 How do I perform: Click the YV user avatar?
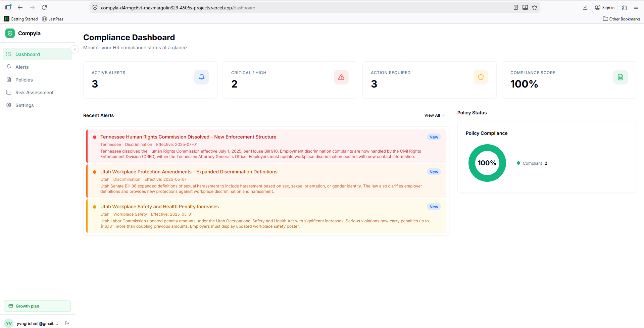point(9,323)
